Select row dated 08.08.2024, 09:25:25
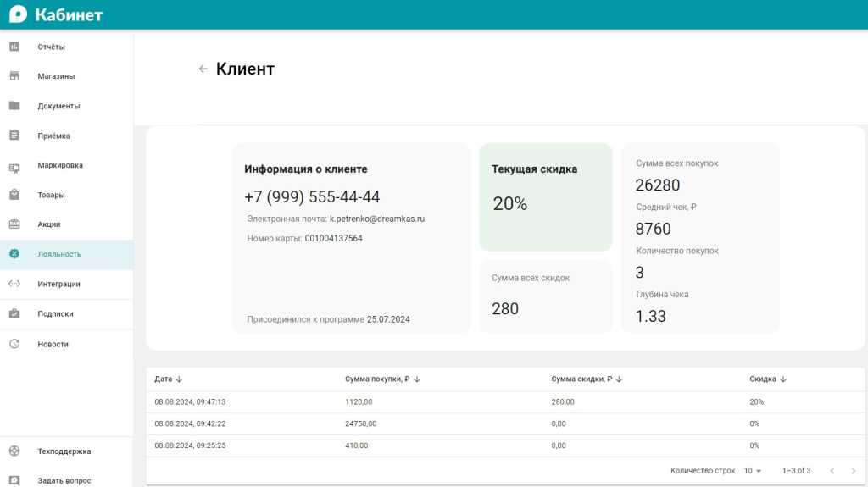 pyautogui.click(x=505, y=445)
